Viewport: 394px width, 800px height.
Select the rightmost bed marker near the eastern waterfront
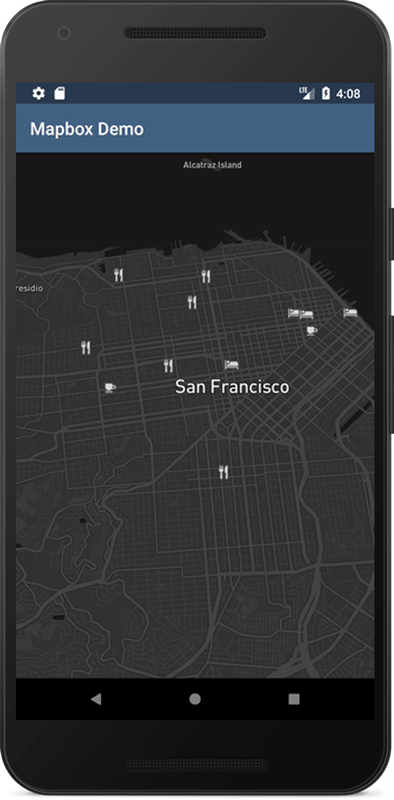tap(350, 312)
